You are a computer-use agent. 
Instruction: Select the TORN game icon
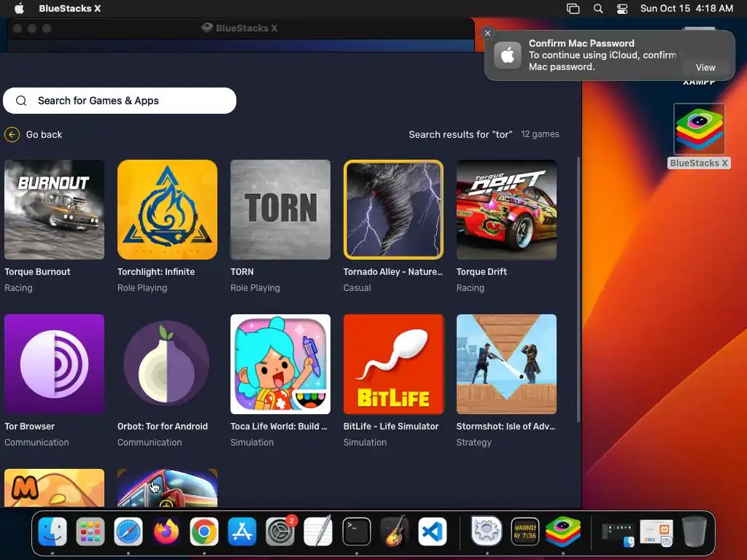pyautogui.click(x=280, y=209)
